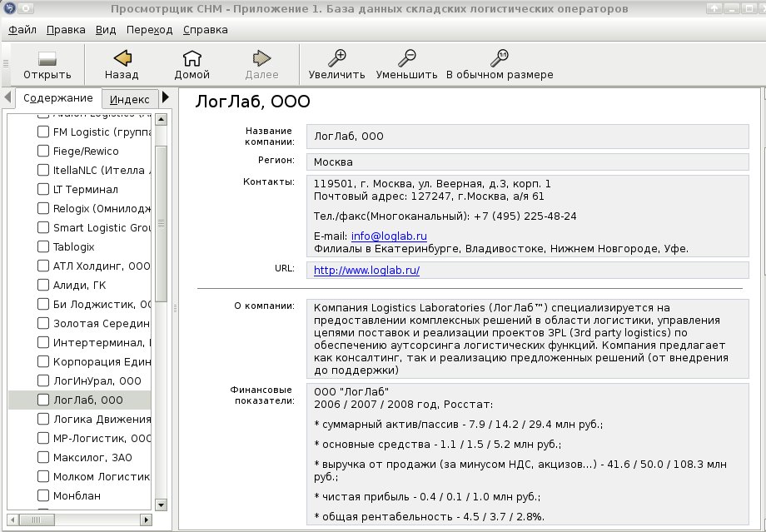The image size is (766, 532).
Task: Click the phone number +7 (495) 225-48-24
Action: pos(525,216)
